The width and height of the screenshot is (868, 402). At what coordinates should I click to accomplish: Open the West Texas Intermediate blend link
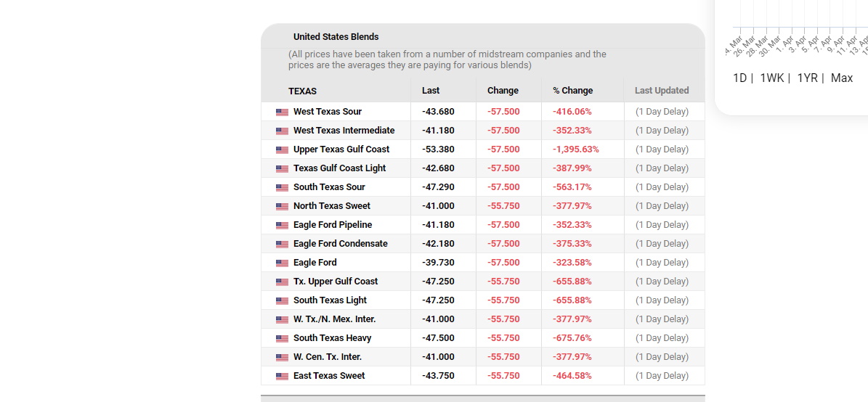click(344, 131)
